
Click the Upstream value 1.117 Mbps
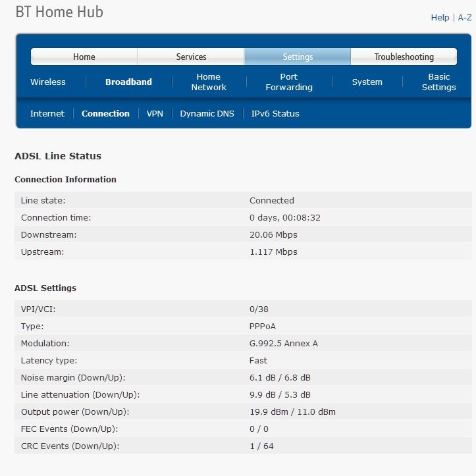[273, 252]
